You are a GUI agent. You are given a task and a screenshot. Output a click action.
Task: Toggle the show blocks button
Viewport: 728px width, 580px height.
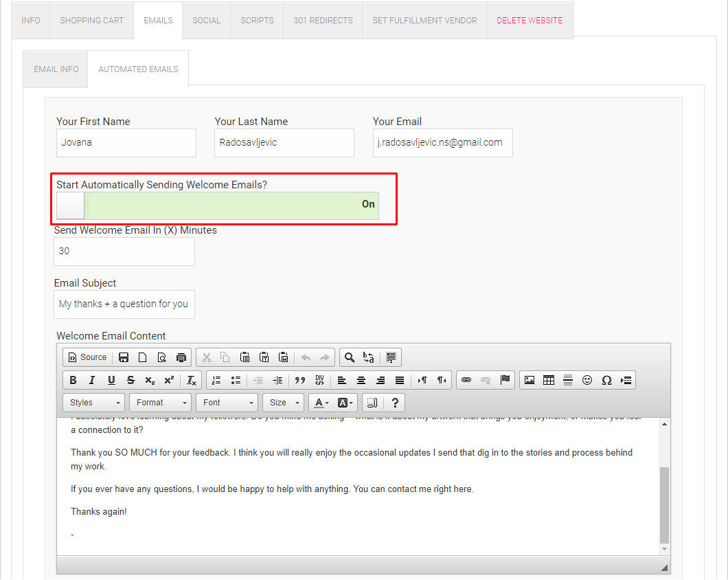(372, 403)
